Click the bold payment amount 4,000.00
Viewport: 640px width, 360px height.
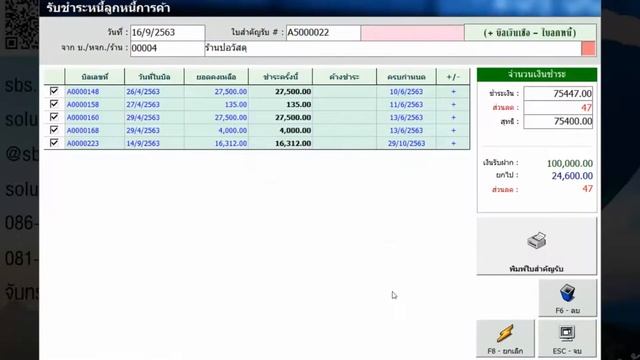296,131
